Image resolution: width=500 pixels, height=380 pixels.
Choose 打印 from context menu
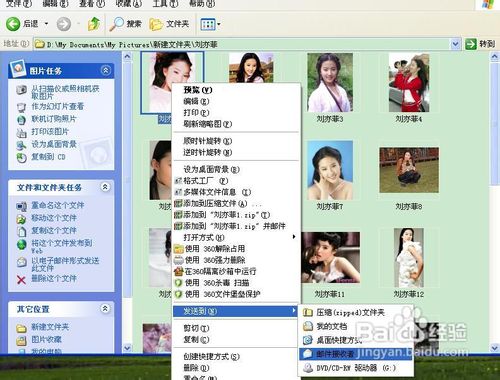click(236, 113)
